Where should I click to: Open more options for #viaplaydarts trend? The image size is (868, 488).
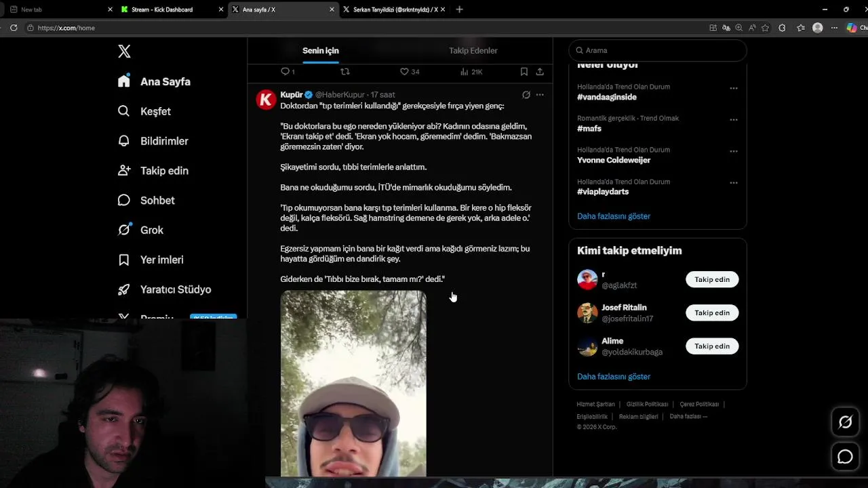734,183
